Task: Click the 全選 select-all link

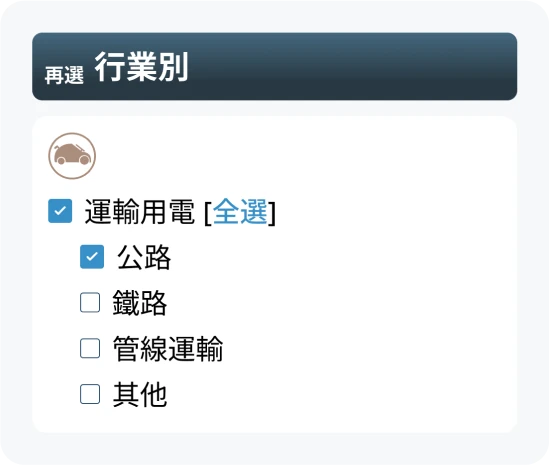Action: (x=240, y=211)
